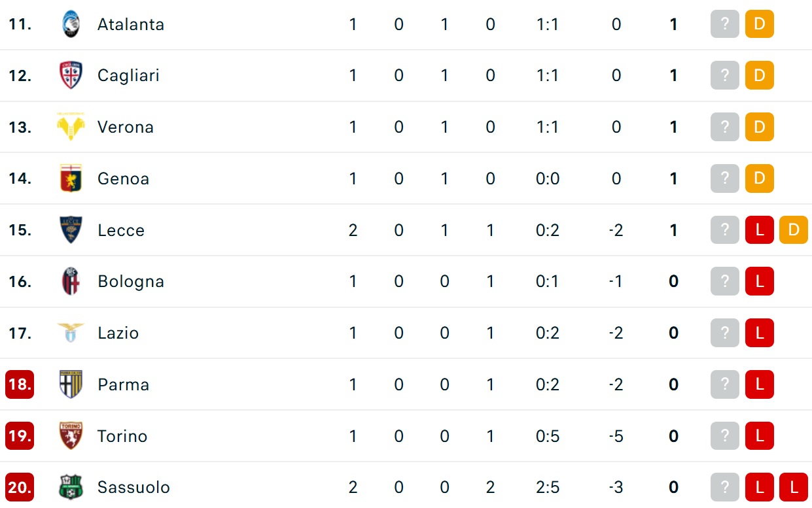Click the Torino bull crest
Viewport: 812px width, 508px height.
pyautogui.click(x=71, y=436)
